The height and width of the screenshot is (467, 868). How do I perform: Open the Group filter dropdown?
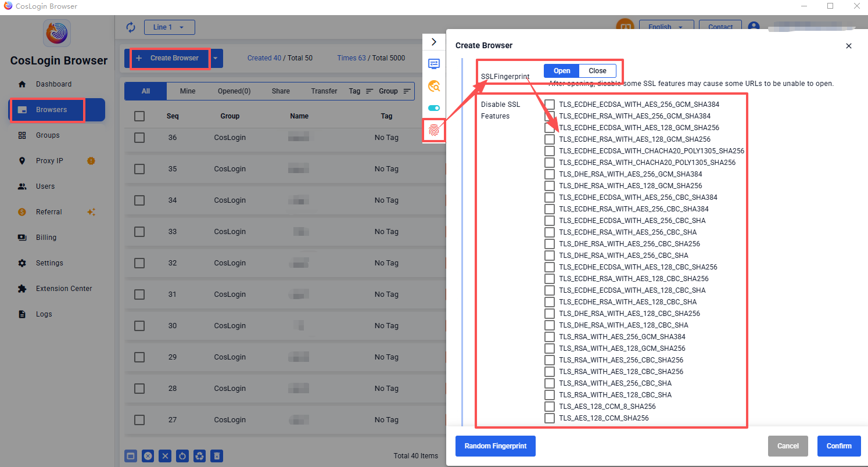[x=395, y=91]
